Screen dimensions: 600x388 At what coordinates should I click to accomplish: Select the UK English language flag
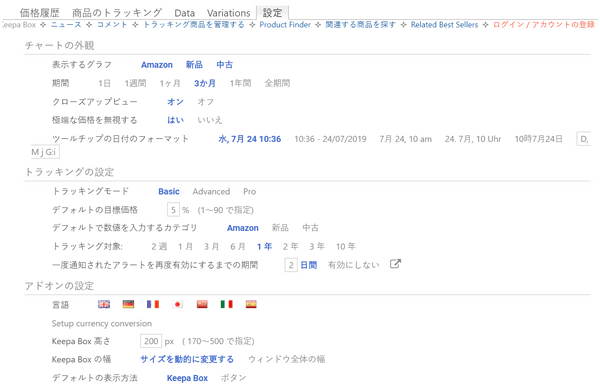pos(104,304)
